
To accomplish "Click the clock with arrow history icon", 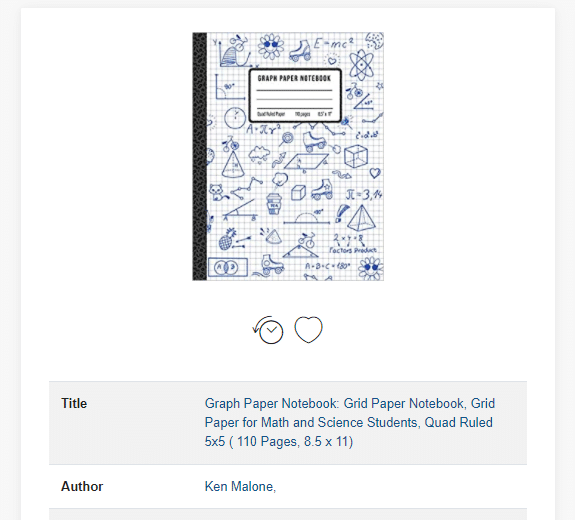I will (x=268, y=330).
